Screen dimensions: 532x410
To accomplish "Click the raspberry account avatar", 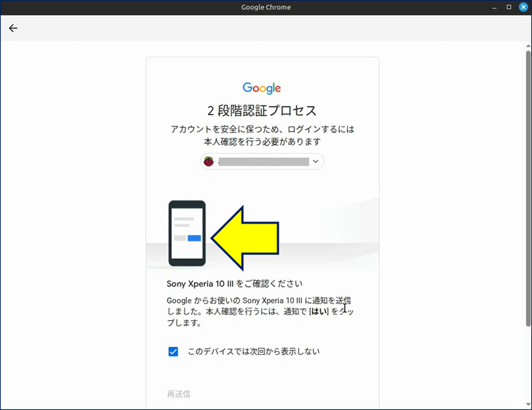I will [x=209, y=162].
